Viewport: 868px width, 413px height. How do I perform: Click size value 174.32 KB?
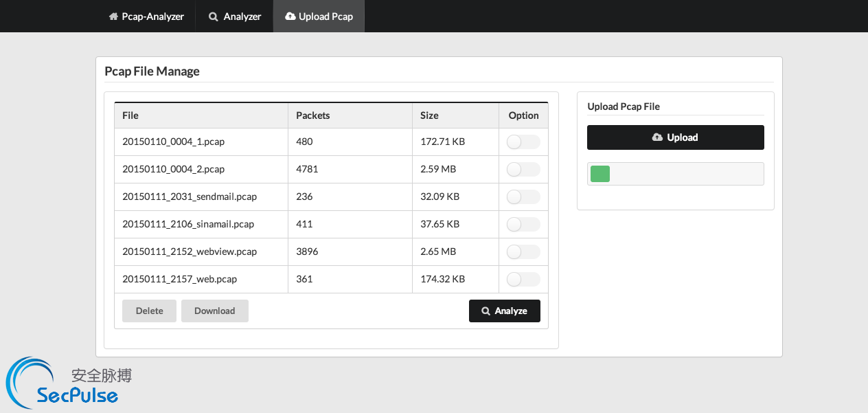[x=443, y=279]
